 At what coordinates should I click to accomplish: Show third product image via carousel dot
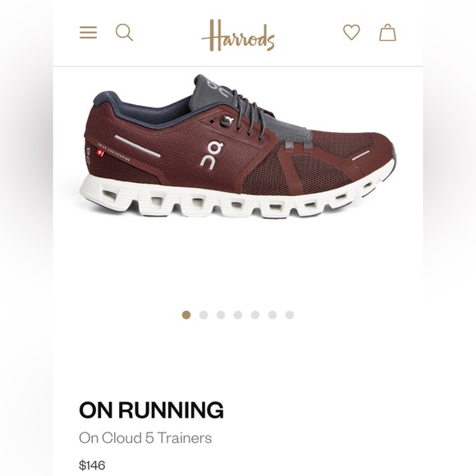pos(221,315)
